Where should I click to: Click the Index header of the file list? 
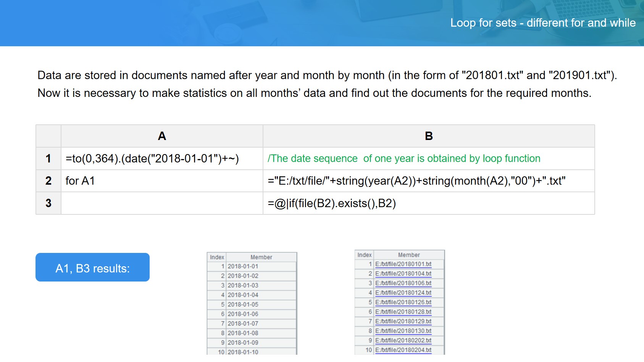pos(364,255)
